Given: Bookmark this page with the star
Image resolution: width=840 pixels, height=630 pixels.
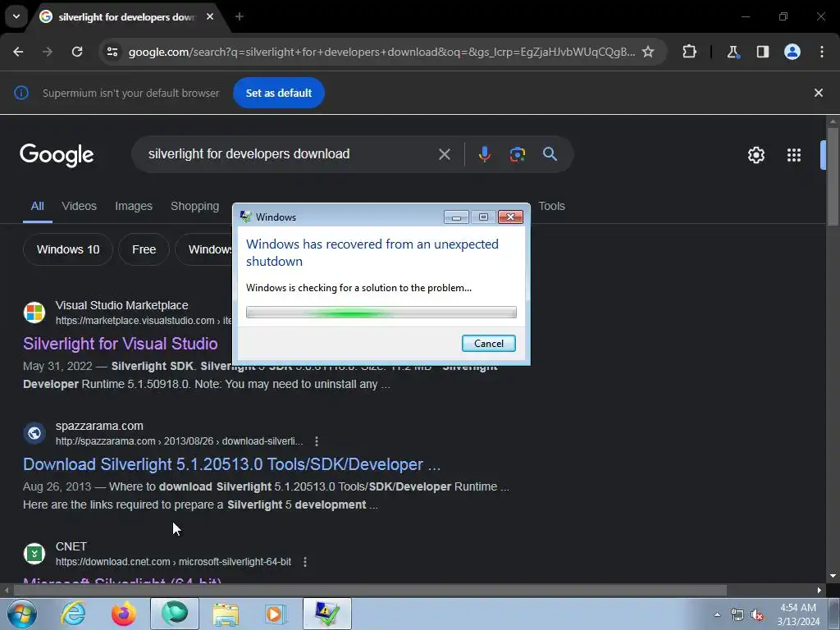Looking at the screenshot, I should click(648, 52).
